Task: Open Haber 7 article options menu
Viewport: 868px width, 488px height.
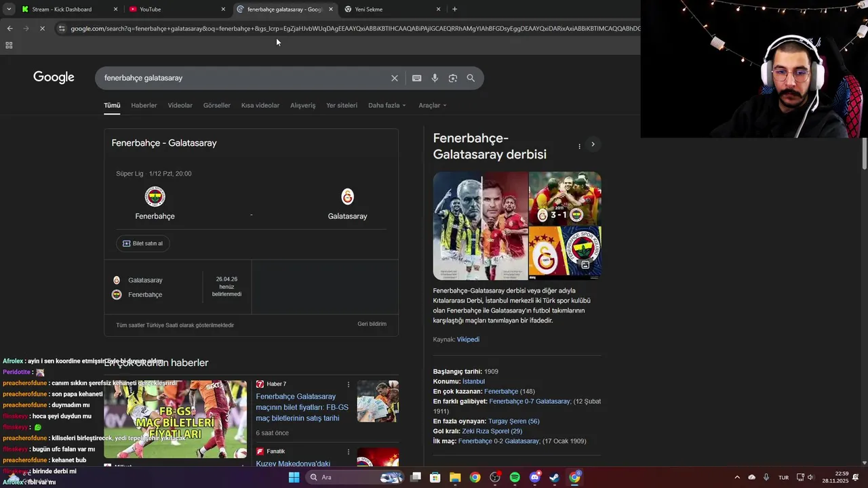Action: click(x=349, y=384)
